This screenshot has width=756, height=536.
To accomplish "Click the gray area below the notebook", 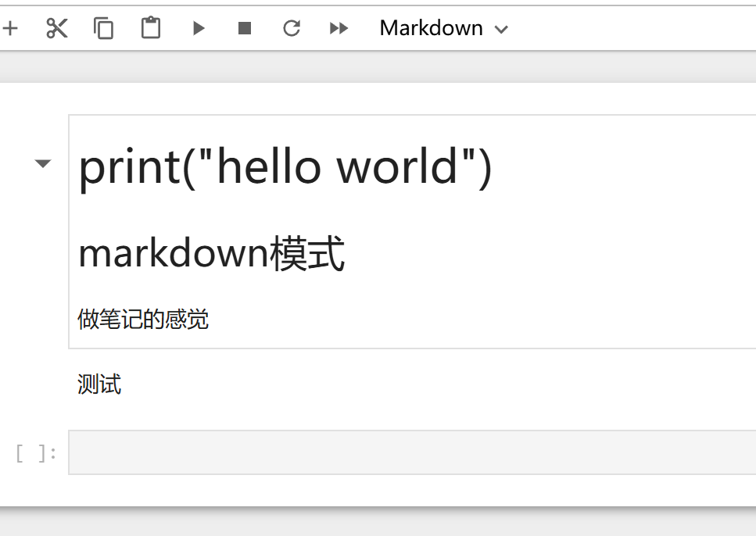I will [x=375, y=523].
